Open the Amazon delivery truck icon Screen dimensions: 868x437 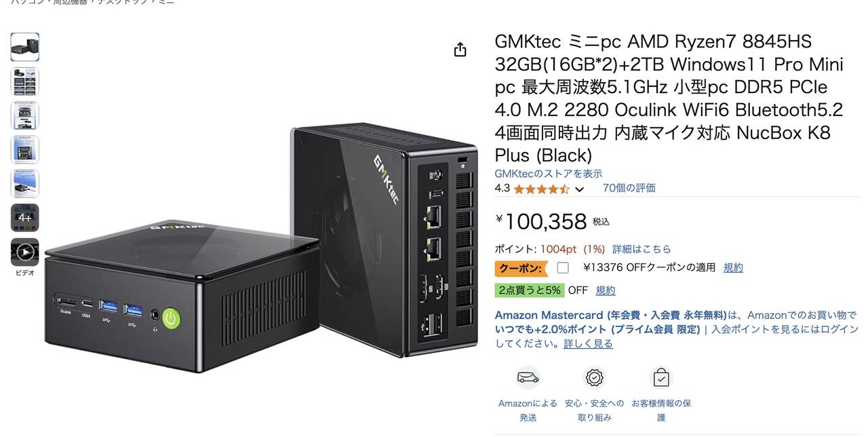(x=528, y=377)
